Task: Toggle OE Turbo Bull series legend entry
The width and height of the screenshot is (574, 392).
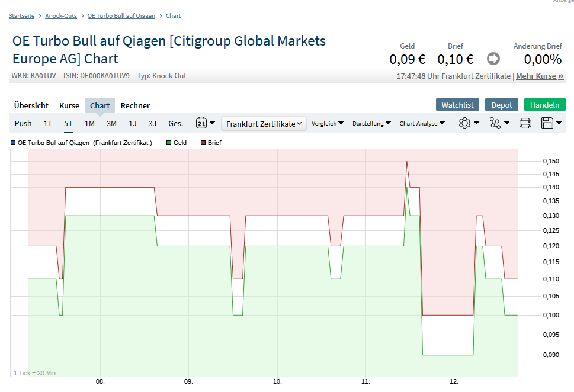Action: pos(81,143)
